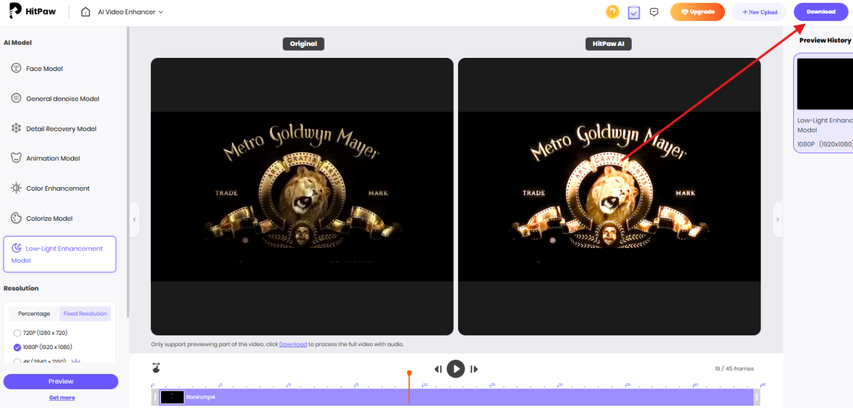Select the 720P (1280 x 720) radio
Image resolution: width=853 pixels, height=408 pixels.
coord(17,333)
